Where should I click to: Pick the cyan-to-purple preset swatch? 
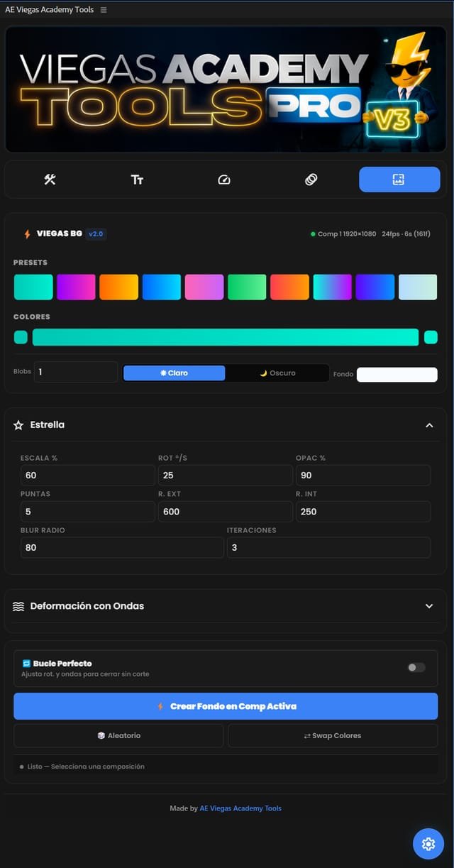coord(333,287)
